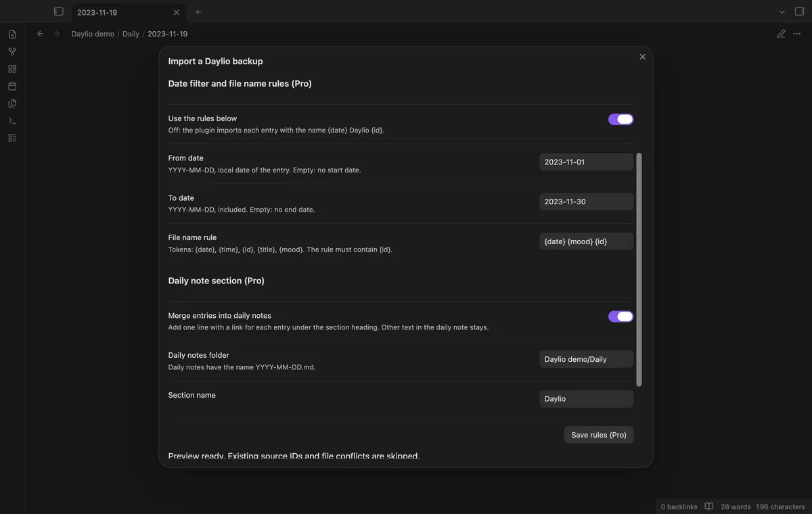Toggle the left sidebar panel icon
This screenshot has width=812, height=514.
pos(59,12)
